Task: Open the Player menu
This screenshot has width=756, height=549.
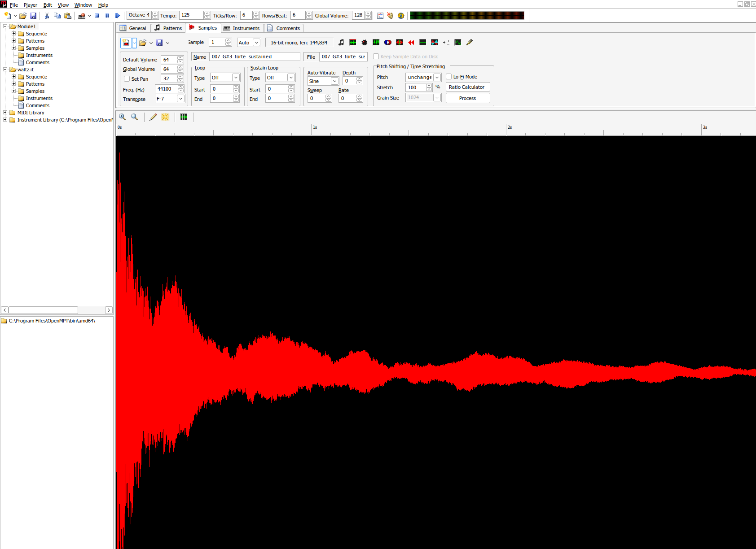Action: (30, 5)
